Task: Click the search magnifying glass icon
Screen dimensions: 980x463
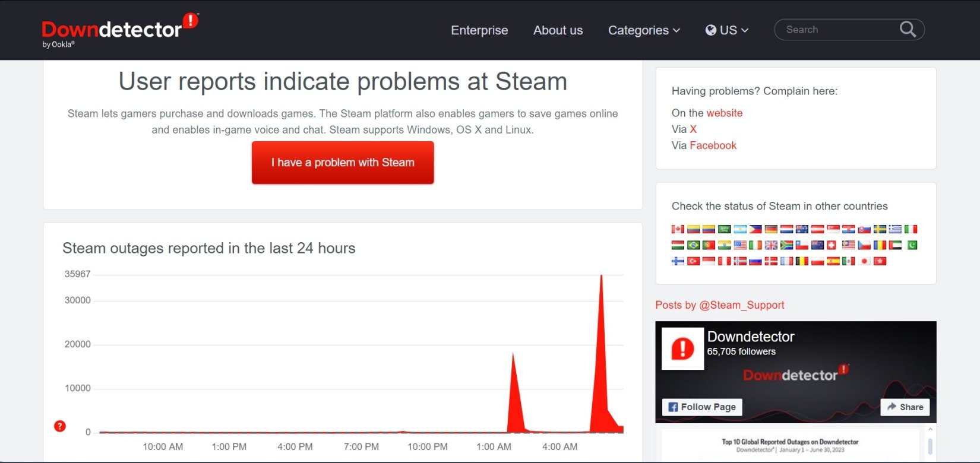Action: coord(908,29)
